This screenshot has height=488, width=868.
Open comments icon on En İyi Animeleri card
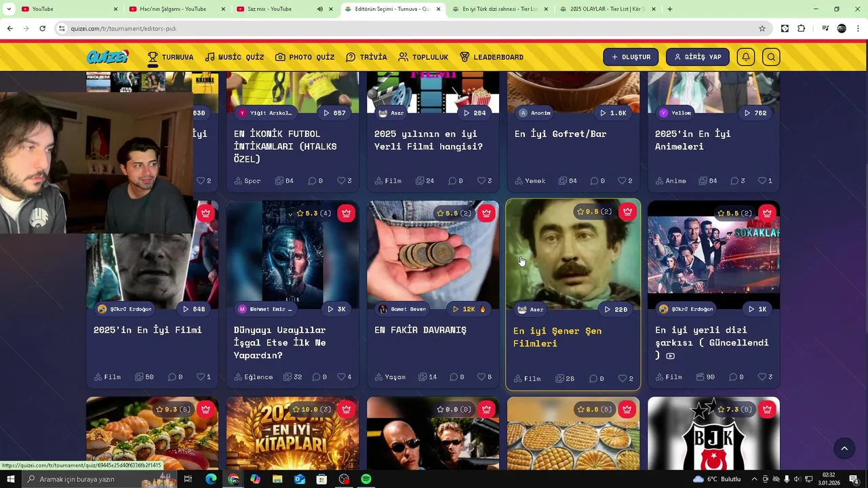pyautogui.click(x=734, y=181)
